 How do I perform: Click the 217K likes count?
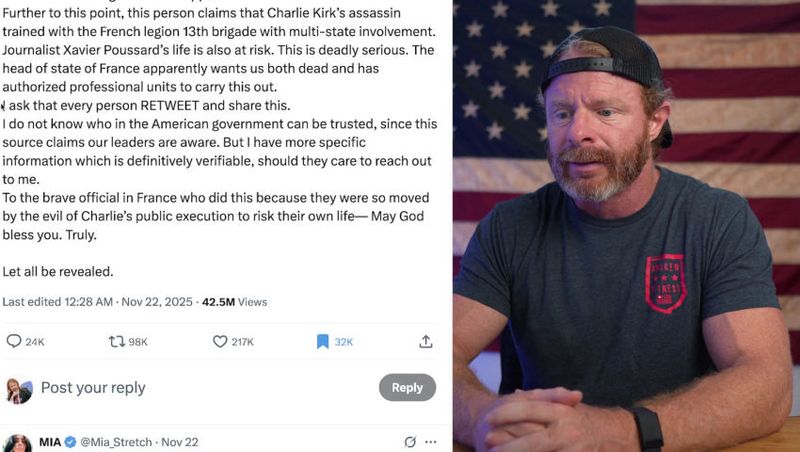242,342
